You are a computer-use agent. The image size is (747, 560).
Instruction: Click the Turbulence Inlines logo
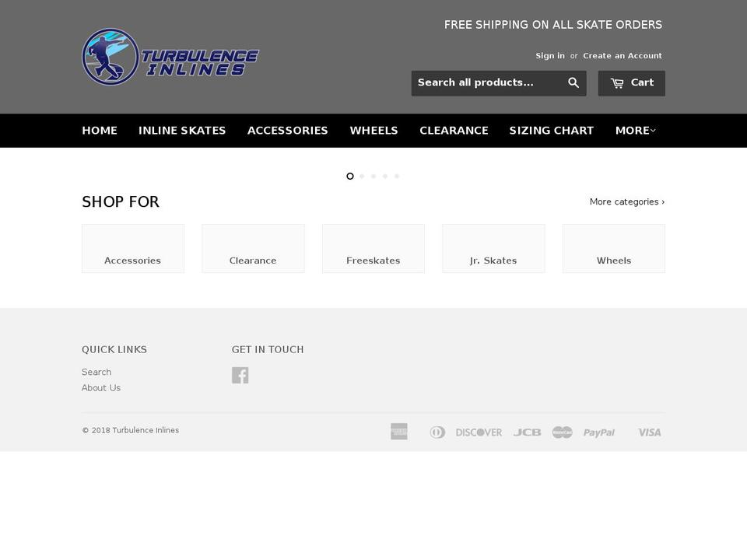(x=170, y=57)
